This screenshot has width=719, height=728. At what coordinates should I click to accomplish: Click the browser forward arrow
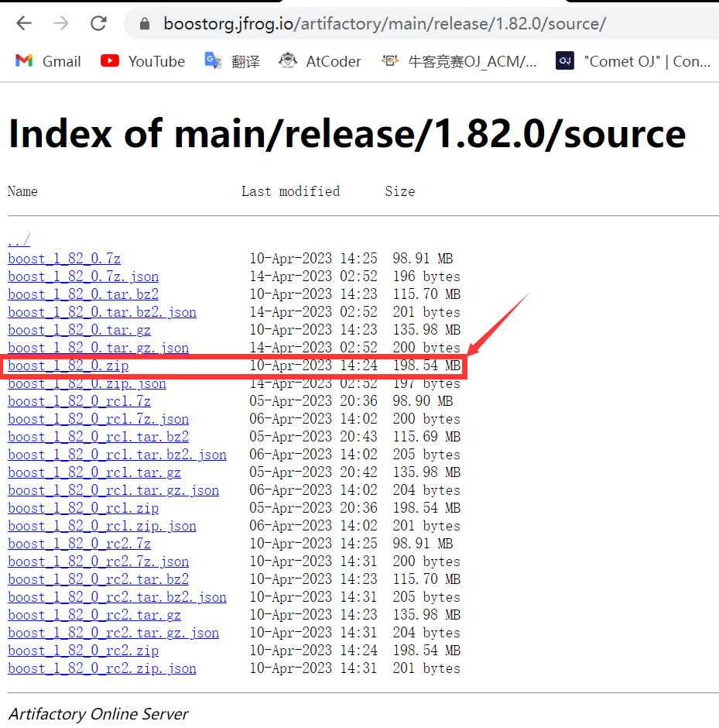[61, 23]
